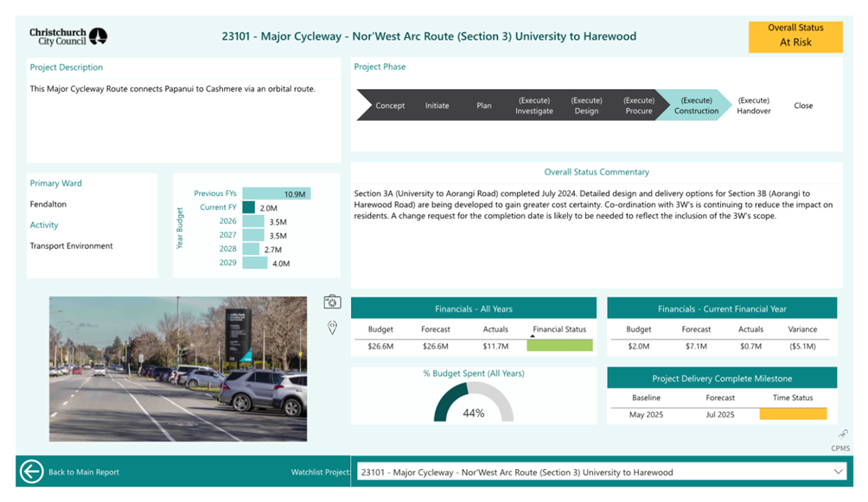Viewport: 868px width, 502px height.
Task: Click the Project Delivery Complete Milestone header
Action: coord(722,378)
